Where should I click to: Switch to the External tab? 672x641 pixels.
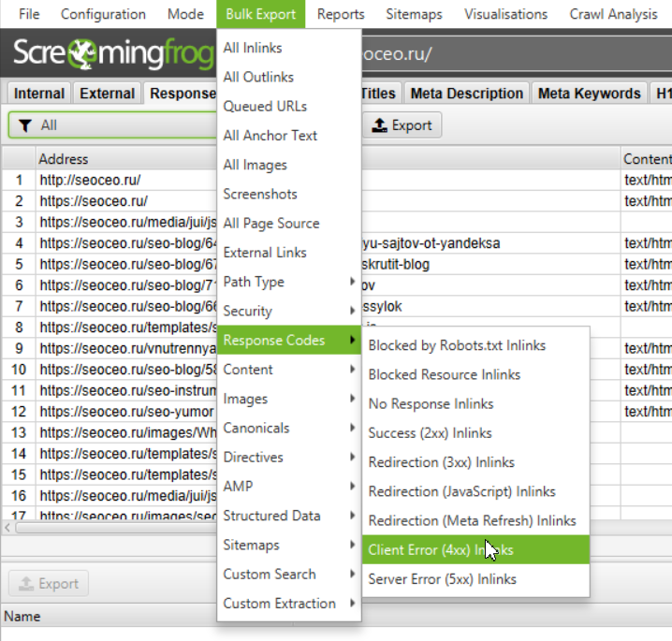click(x=107, y=94)
